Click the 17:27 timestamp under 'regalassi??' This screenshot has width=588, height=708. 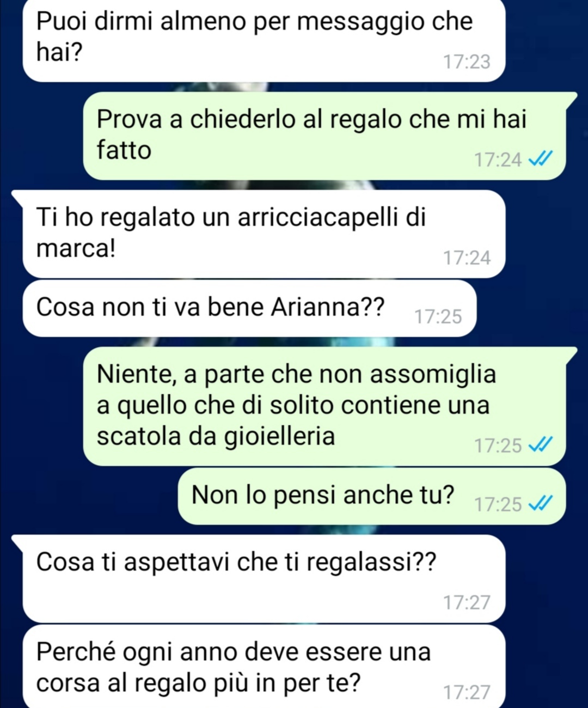(467, 602)
